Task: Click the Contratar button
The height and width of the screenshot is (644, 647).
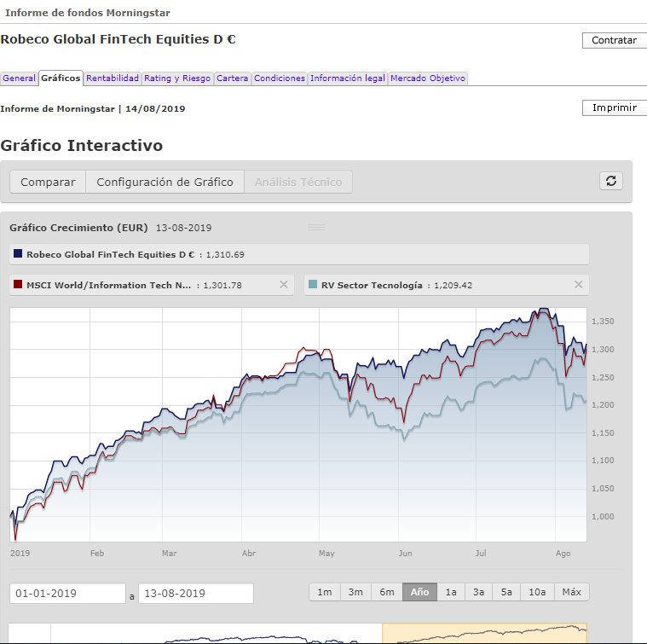Action: pos(615,40)
